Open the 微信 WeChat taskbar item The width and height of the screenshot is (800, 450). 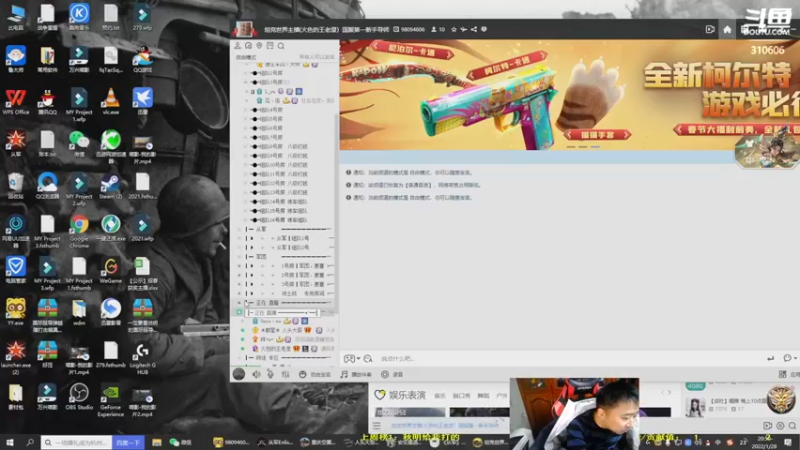[181, 442]
